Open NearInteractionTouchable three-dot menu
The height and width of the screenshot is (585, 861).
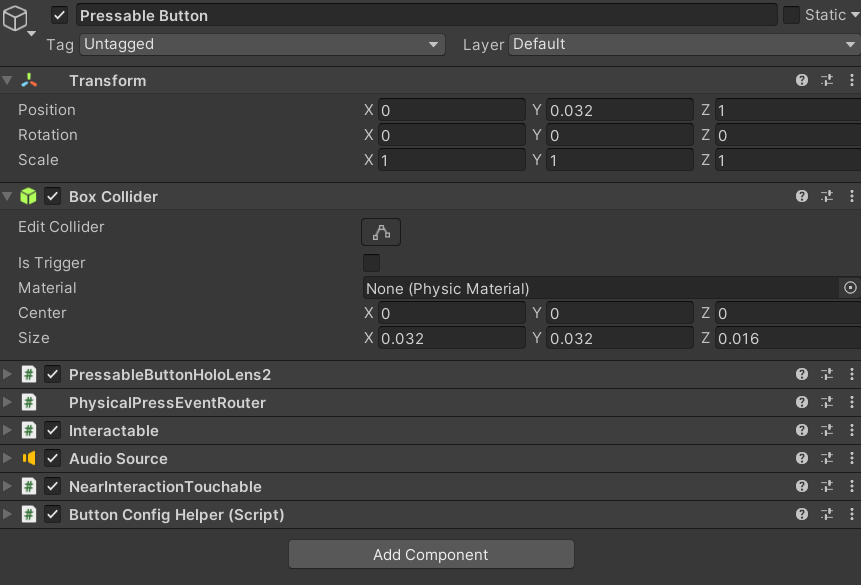pos(852,486)
